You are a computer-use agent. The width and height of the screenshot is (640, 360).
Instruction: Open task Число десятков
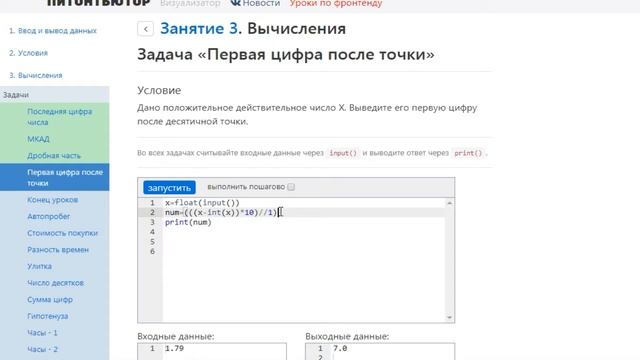coord(56,283)
